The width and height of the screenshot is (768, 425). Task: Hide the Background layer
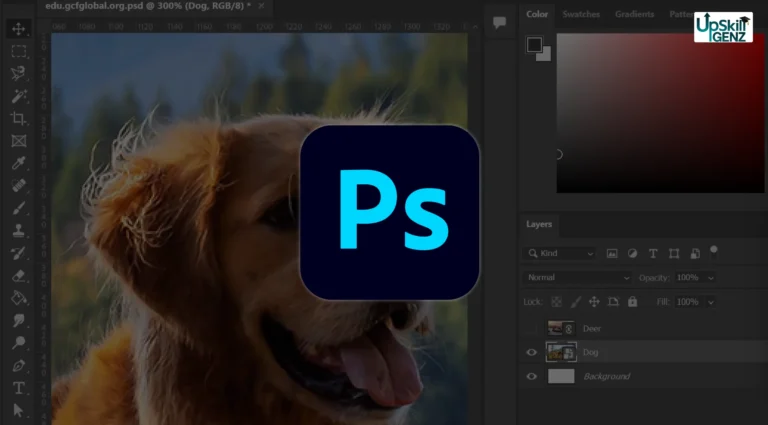(x=531, y=377)
